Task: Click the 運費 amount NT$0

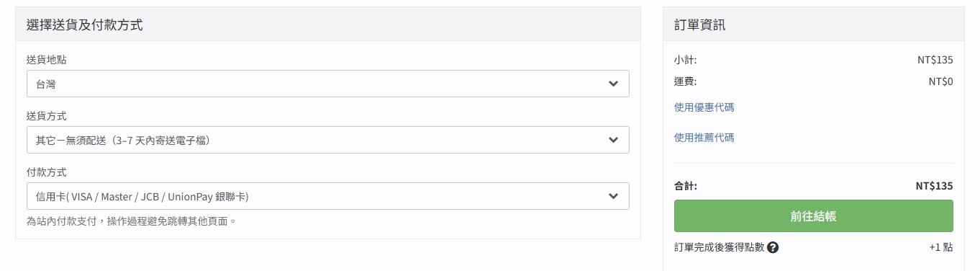Action: pos(940,81)
